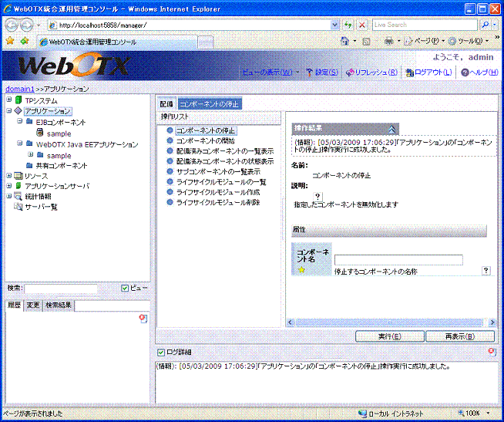Click the 統計情報 tree icon
This screenshot has width=504, height=422.
coord(18,197)
